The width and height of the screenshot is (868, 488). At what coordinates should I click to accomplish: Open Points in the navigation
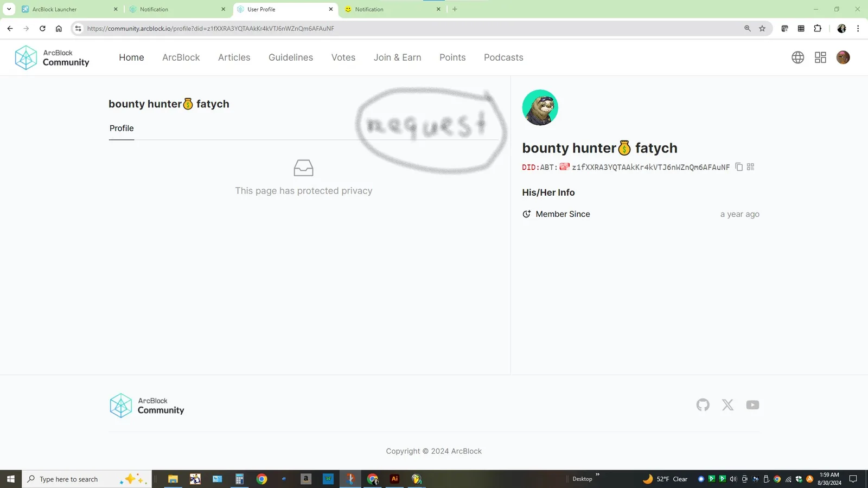click(x=452, y=57)
